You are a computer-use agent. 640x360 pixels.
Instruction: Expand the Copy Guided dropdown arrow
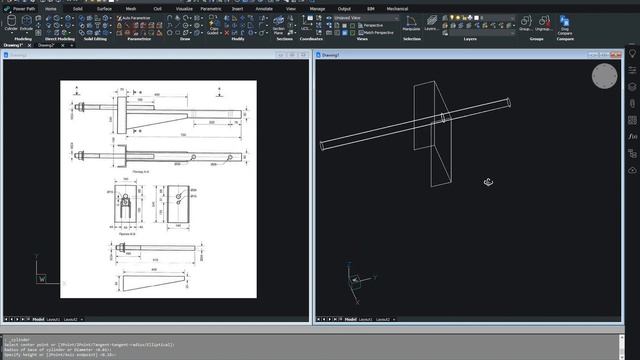[x=221, y=33]
